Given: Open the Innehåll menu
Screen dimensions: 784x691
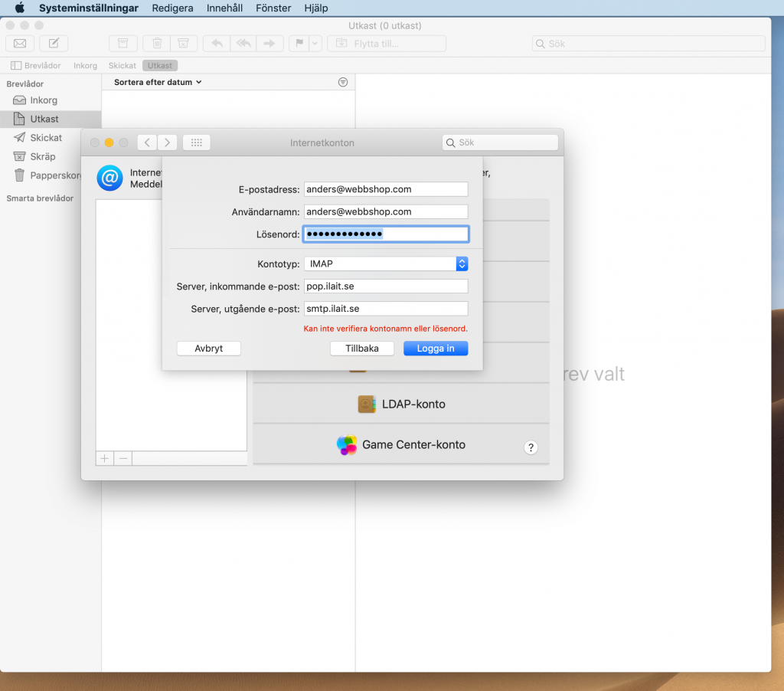Looking at the screenshot, I should coord(224,8).
